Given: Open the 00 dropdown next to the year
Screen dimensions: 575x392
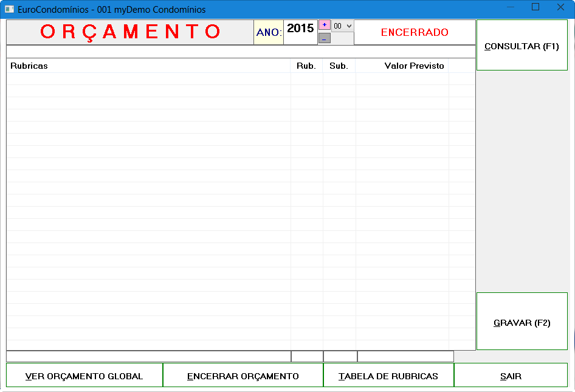Looking at the screenshot, I should pyautogui.click(x=343, y=26).
